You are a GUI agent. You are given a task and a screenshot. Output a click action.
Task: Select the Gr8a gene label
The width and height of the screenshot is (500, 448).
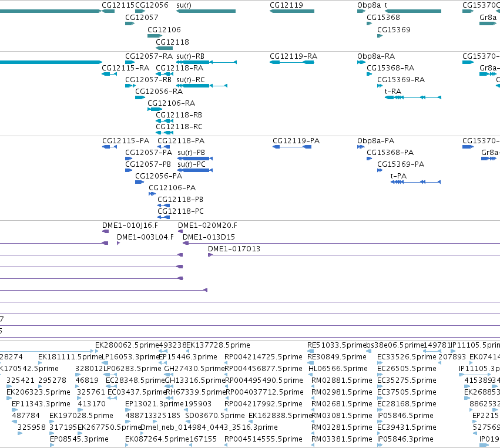488,17
